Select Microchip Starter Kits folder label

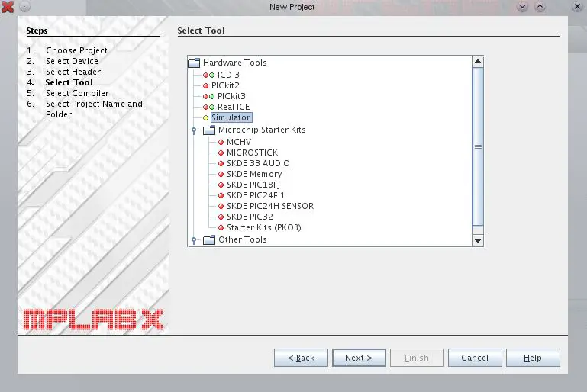[x=262, y=130]
